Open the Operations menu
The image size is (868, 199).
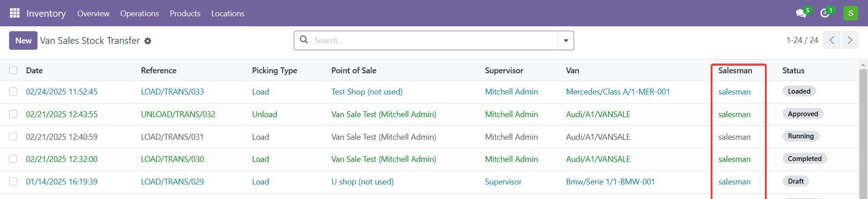139,14
